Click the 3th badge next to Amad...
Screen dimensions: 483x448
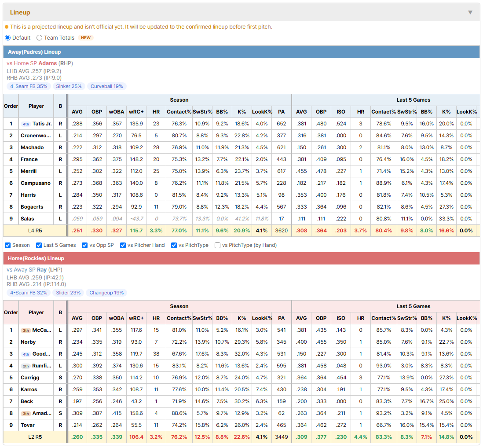click(26, 414)
